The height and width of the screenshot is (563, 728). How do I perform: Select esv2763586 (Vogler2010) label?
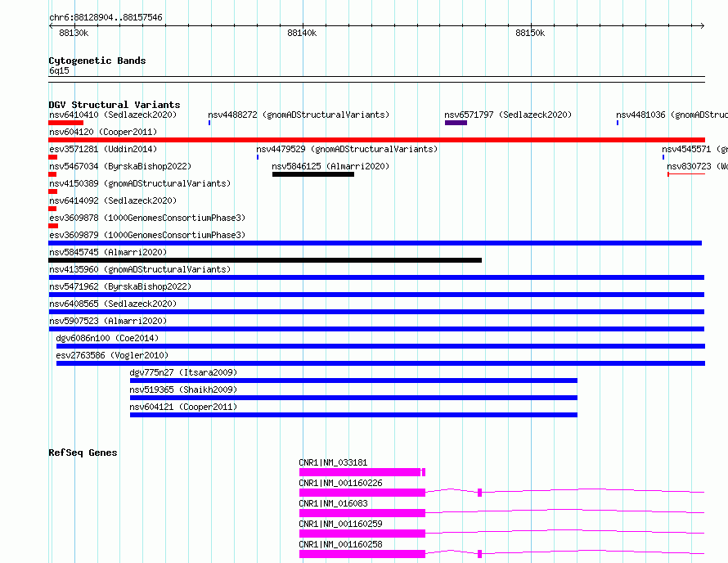[112, 355]
